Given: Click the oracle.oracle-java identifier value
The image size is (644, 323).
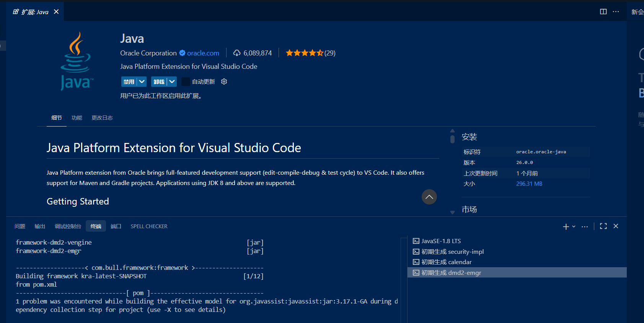Looking at the screenshot, I should (541, 152).
